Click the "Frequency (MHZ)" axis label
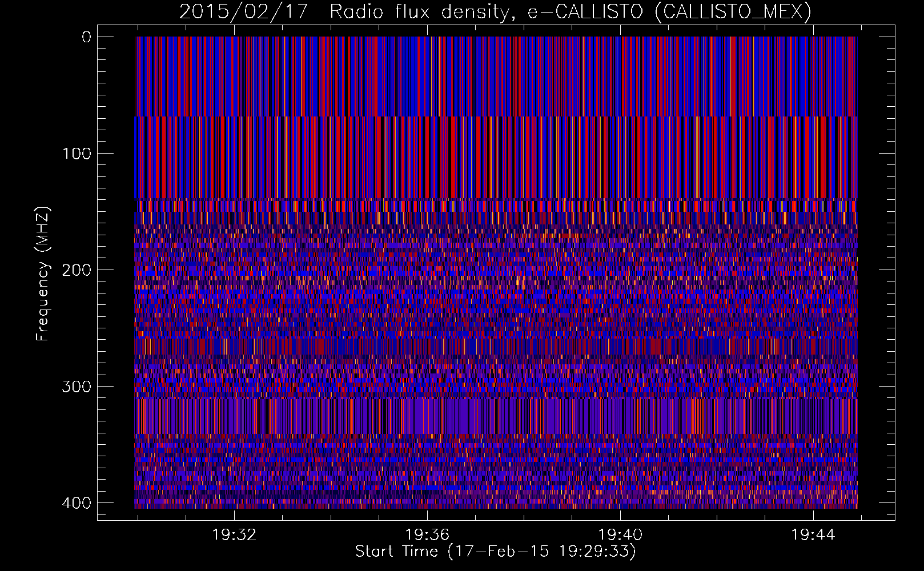Viewport: 924px width, 571px height. [x=43, y=274]
